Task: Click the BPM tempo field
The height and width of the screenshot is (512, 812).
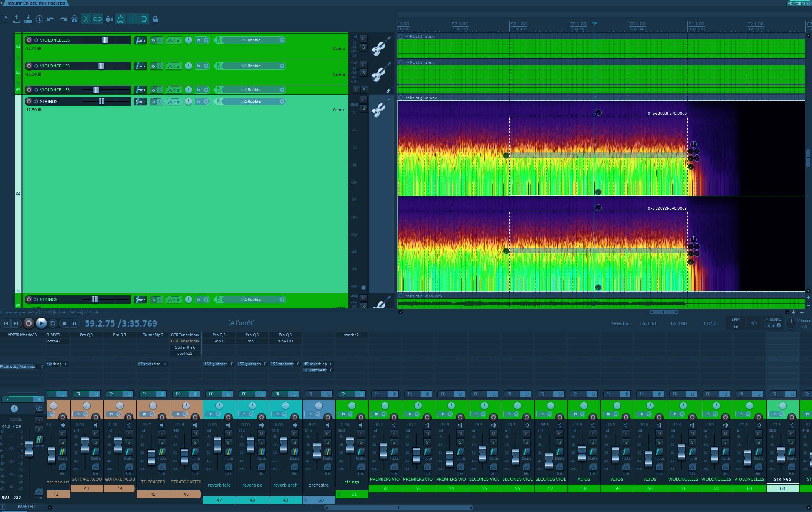Action: tap(735, 326)
